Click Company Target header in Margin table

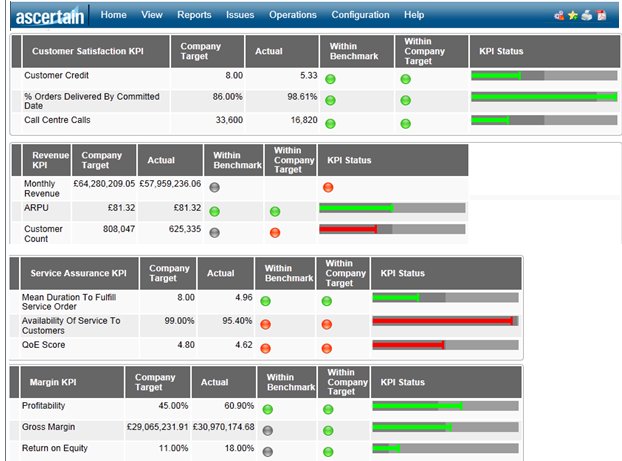pyautogui.click(x=157, y=382)
